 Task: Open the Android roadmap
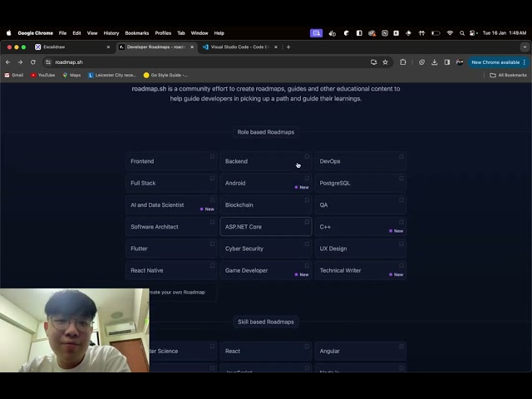click(x=266, y=183)
